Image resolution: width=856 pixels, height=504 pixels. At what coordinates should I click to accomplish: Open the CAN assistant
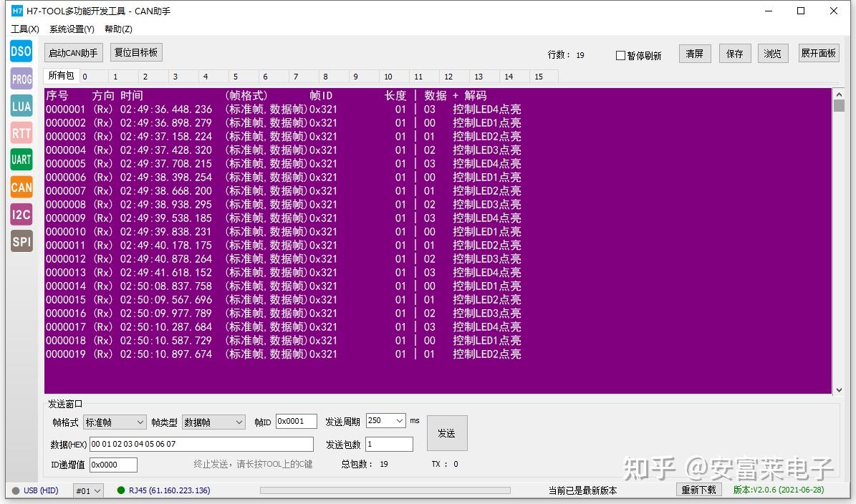click(20, 187)
